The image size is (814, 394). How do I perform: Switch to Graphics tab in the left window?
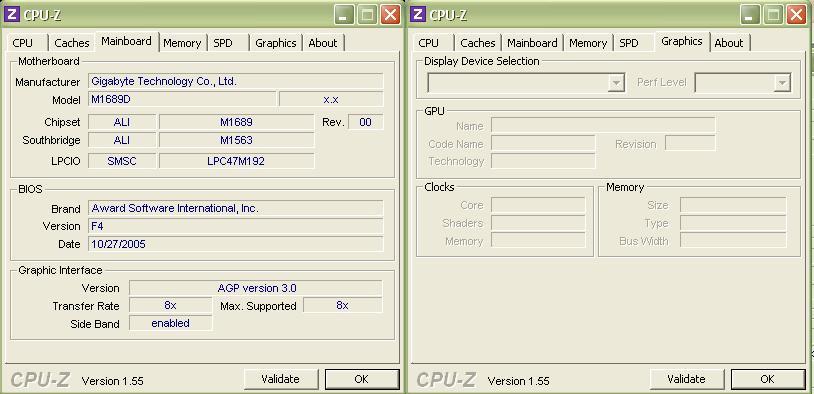(276, 43)
